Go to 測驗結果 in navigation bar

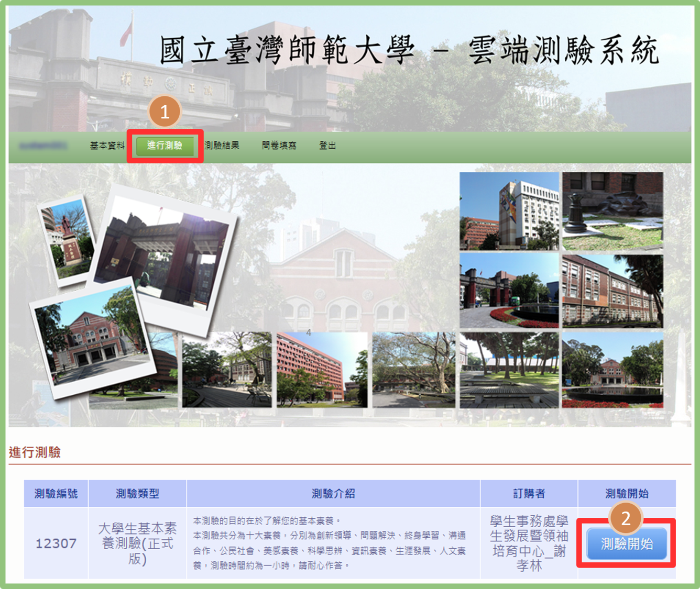tap(222, 146)
